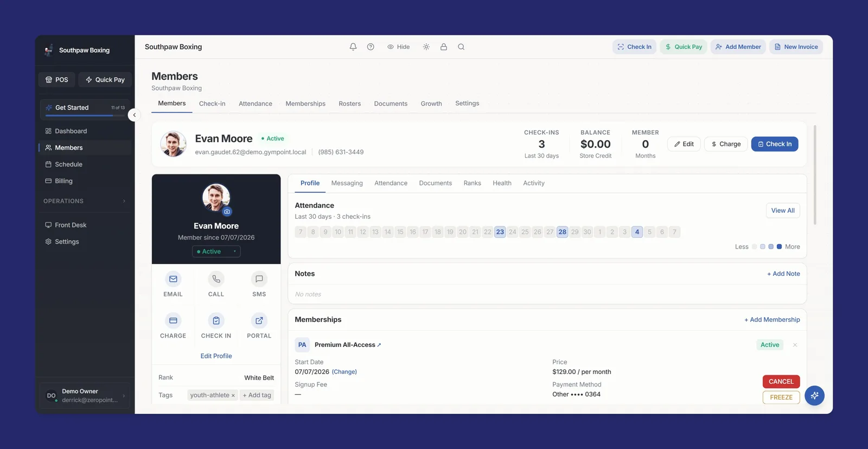Viewport: 868px width, 449px height.
Task: Click the Charge button in member header
Action: point(726,144)
